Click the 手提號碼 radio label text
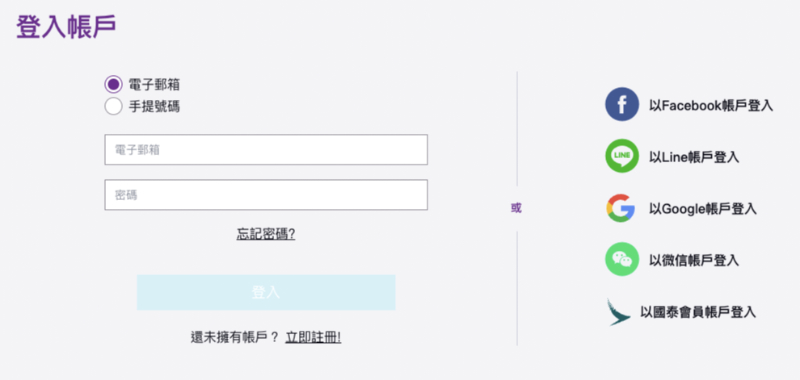800x380 pixels. [154, 107]
